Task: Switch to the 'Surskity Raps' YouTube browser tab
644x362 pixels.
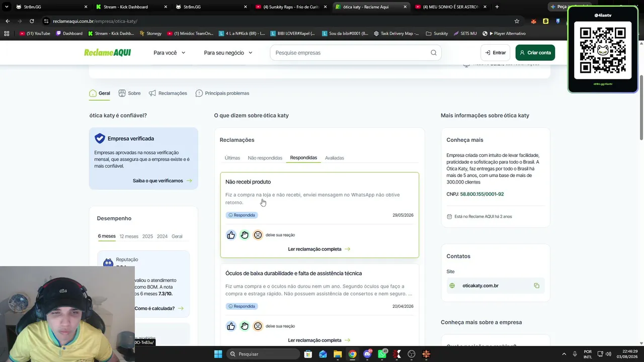Action: (x=291, y=7)
